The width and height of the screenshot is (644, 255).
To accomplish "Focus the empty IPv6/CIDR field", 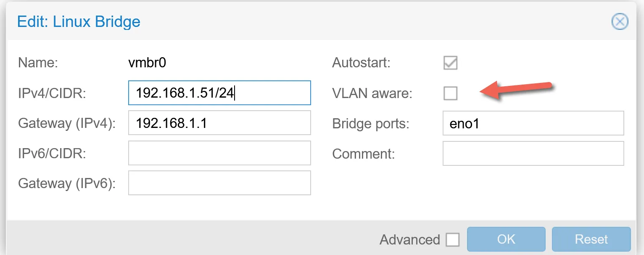I will (x=219, y=153).
